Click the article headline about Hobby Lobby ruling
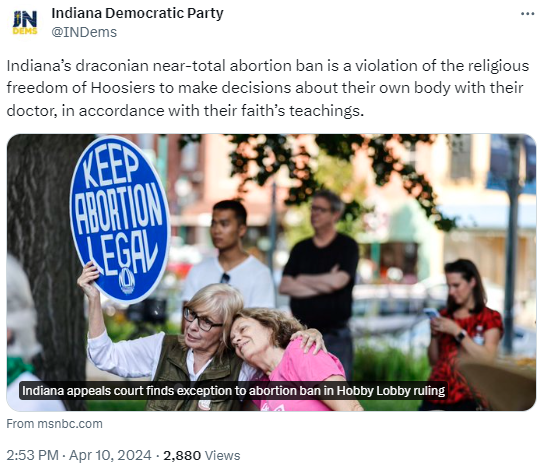This screenshot has height=463, width=551. [233, 390]
